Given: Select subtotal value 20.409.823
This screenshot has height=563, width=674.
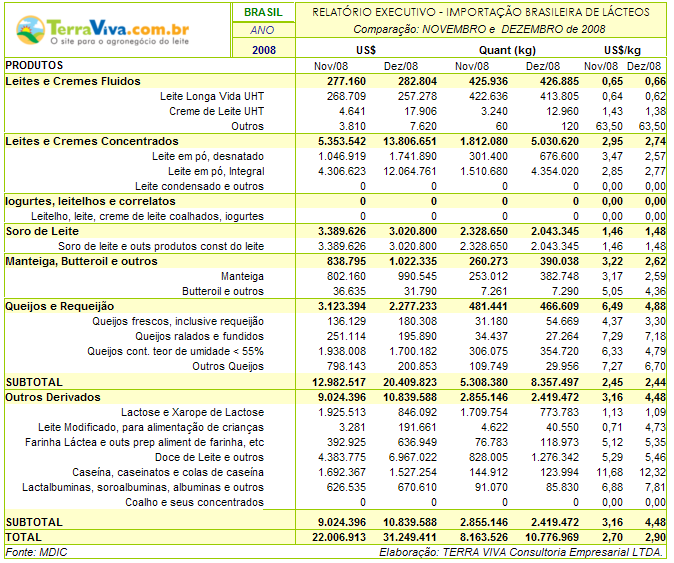Looking at the screenshot, I should [x=410, y=382].
